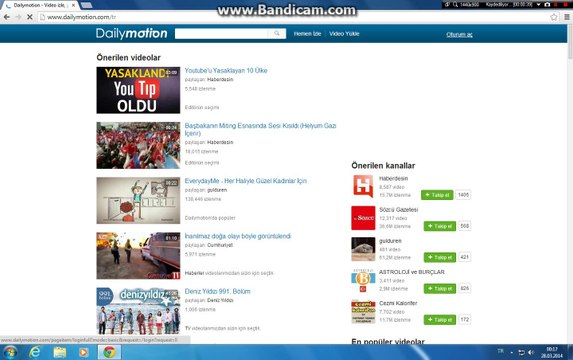
Task: Close the Dailymotion browser tab
Action: [73, 5]
